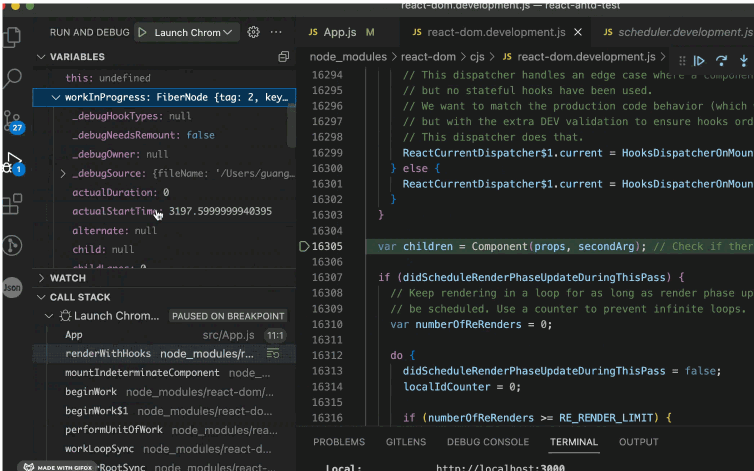Screen dimensions: 754x471
Task: Open the PROBLEMS panel tab
Action: [339, 442]
